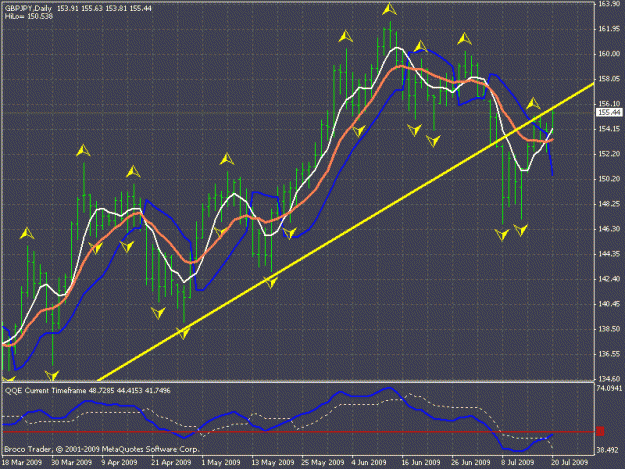This screenshot has width=625, height=469.
Task: Click the 20 Jul 2009 date label
Action: point(569,462)
